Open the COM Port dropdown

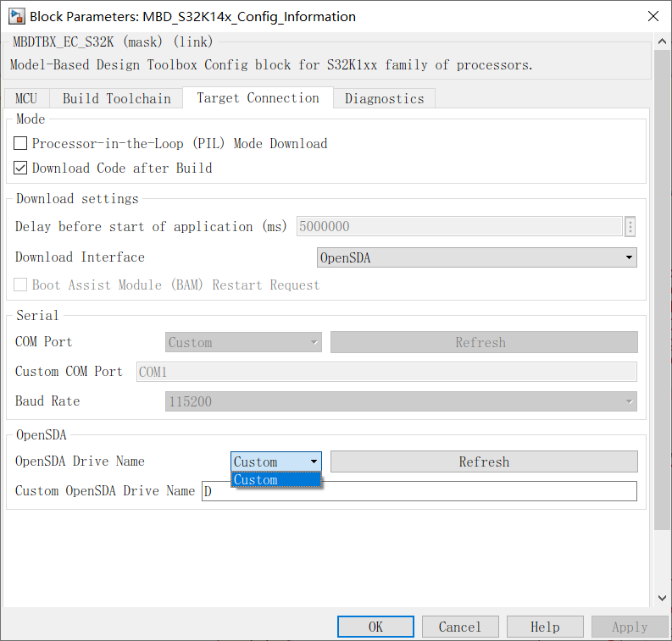coord(243,343)
